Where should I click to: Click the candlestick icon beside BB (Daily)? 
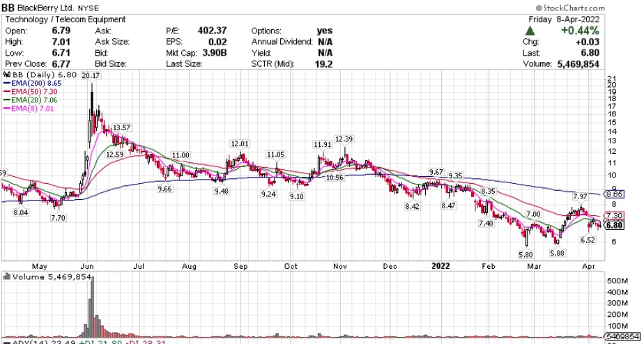coord(6,75)
